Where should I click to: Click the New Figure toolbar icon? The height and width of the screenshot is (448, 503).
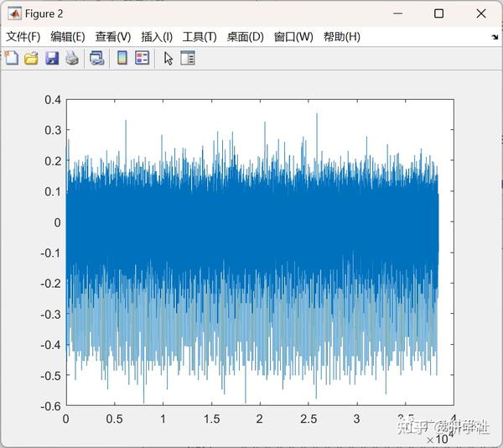point(12,58)
